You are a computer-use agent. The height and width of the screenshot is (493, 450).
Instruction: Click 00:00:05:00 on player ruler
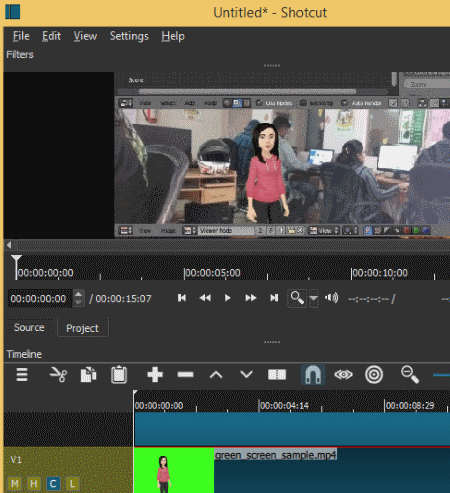coord(212,273)
